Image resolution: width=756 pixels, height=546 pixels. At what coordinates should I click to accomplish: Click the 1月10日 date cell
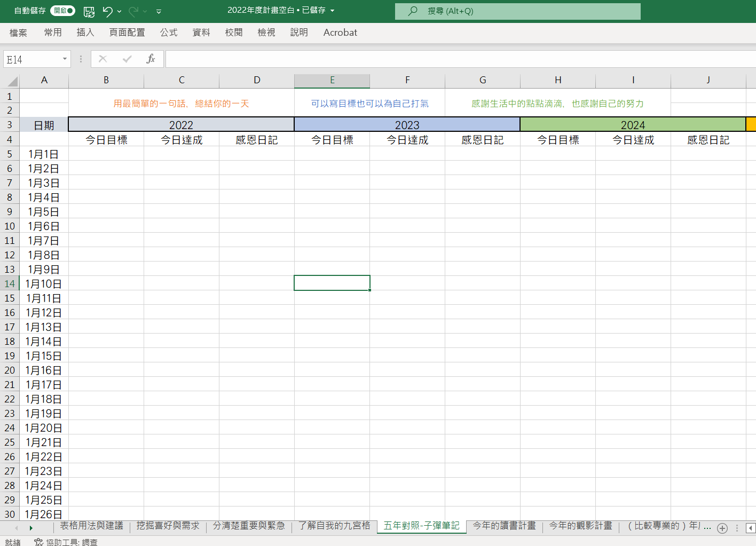click(x=44, y=284)
